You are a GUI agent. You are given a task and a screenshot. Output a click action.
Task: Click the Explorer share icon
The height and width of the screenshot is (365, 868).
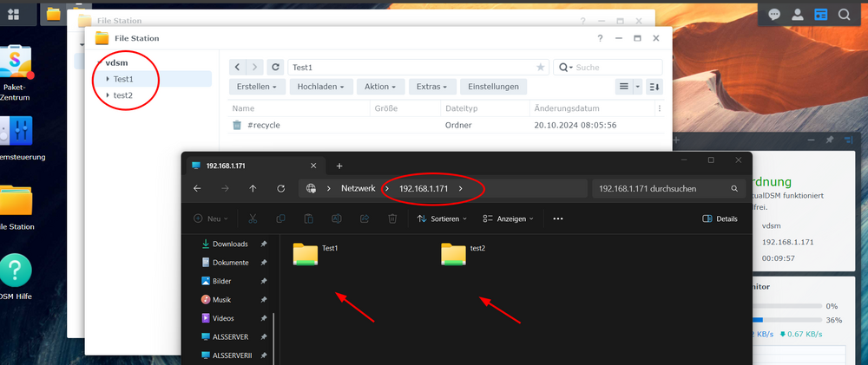365,218
